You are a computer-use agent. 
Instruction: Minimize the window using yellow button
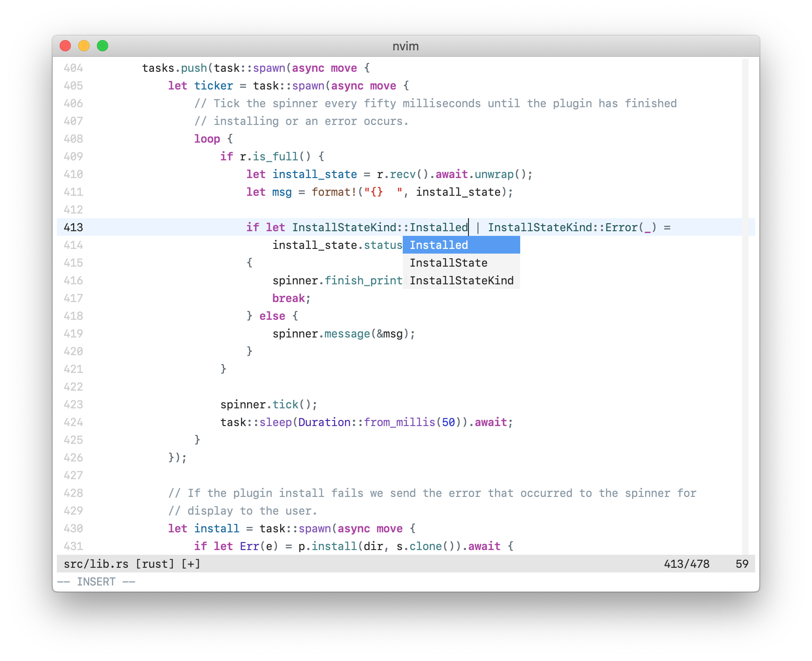pos(84,46)
